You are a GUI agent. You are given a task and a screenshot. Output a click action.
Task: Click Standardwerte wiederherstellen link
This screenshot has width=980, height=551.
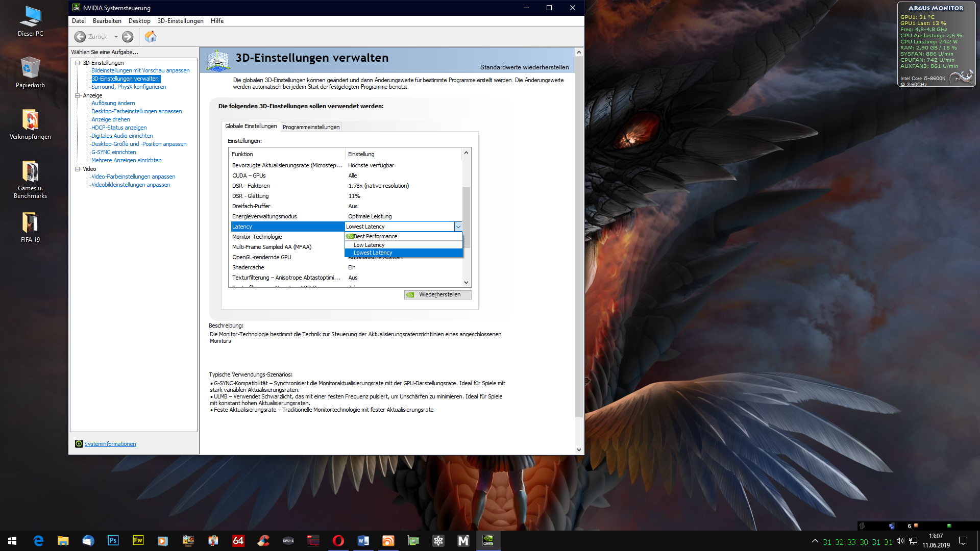[524, 67]
